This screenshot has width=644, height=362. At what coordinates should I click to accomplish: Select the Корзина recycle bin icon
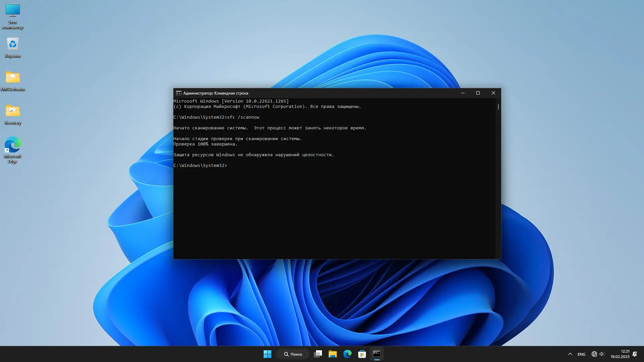tap(12, 47)
